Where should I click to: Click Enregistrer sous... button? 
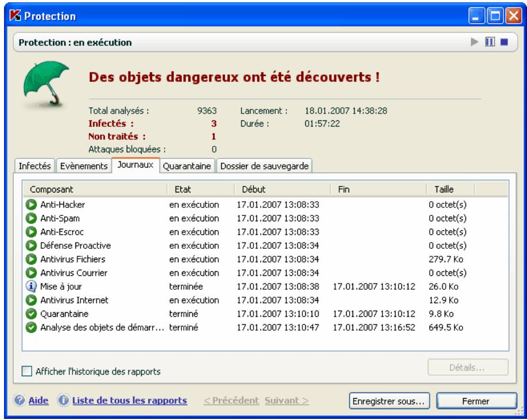pyautogui.click(x=389, y=401)
